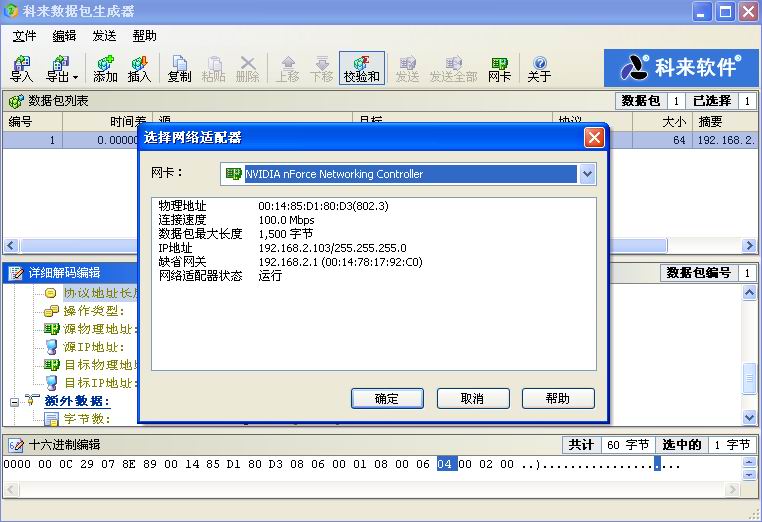This screenshot has width=762, height=522.
Task: Click the 导入 (Import) toolbar icon
Action: pos(21,69)
